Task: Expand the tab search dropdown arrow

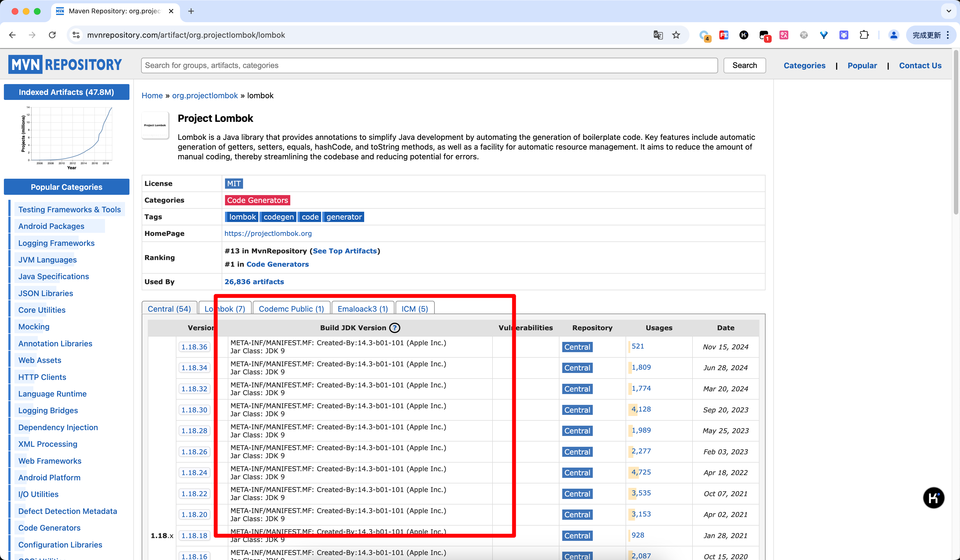Action: pyautogui.click(x=949, y=11)
